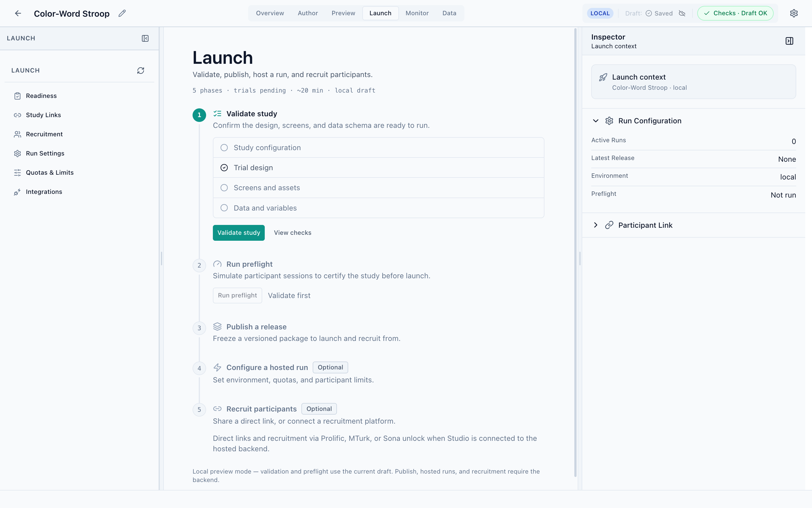Click the layers icon beside Publish a release
Screen dimensions: 812x508
tap(217, 327)
